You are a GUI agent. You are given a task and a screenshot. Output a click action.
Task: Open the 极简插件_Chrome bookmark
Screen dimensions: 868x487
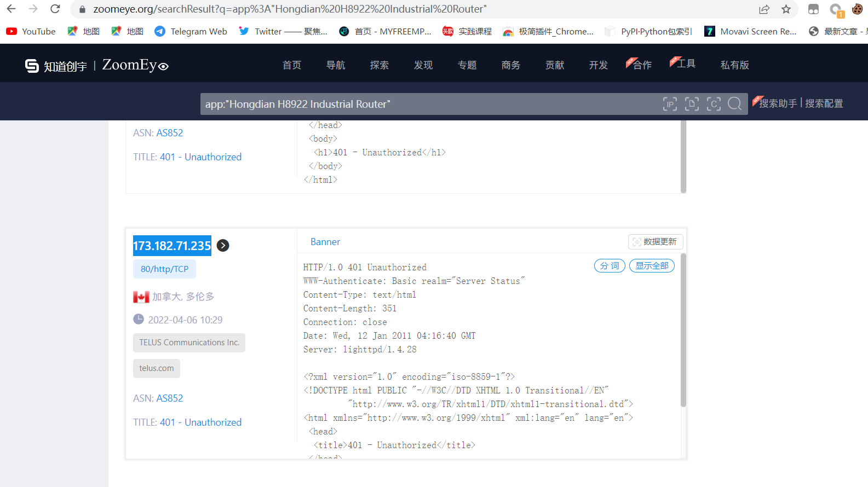click(548, 31)
